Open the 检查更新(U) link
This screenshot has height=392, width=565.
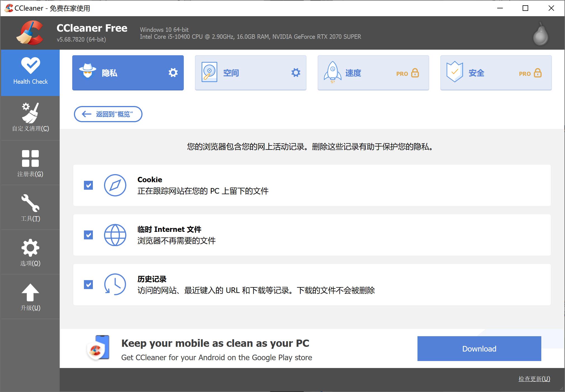coord(534,379)
